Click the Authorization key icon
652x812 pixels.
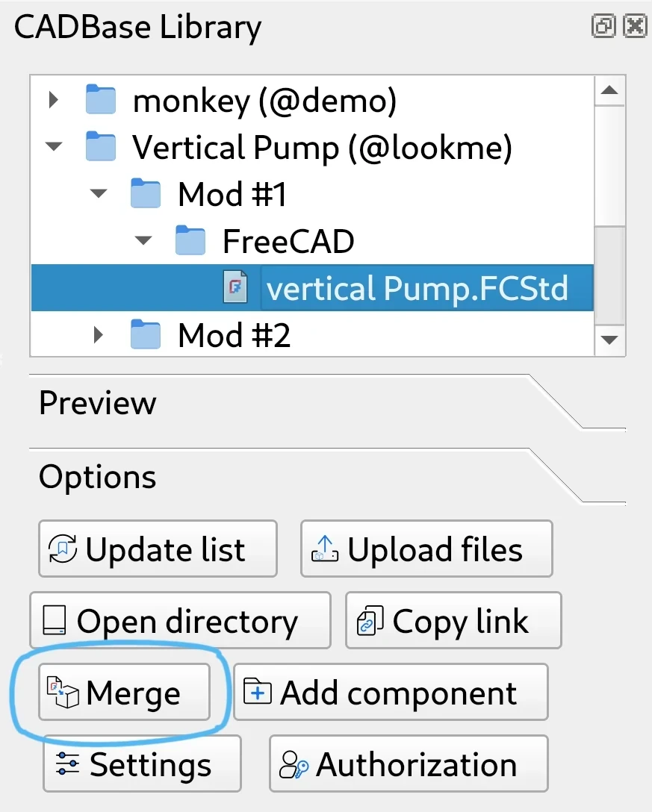294,763
